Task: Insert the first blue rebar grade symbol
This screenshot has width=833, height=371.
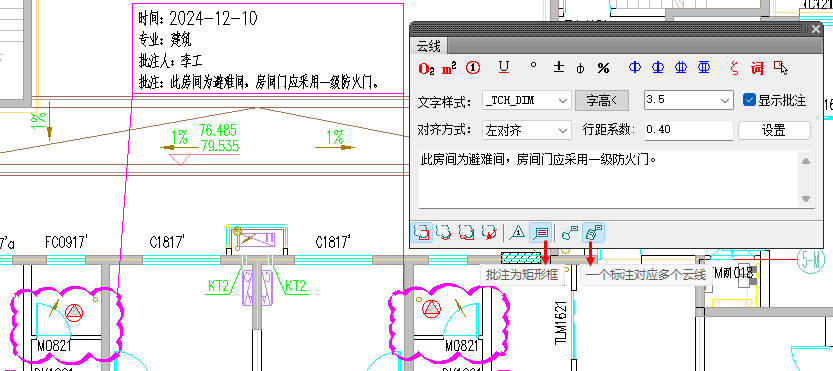Action: click(635, 68)
